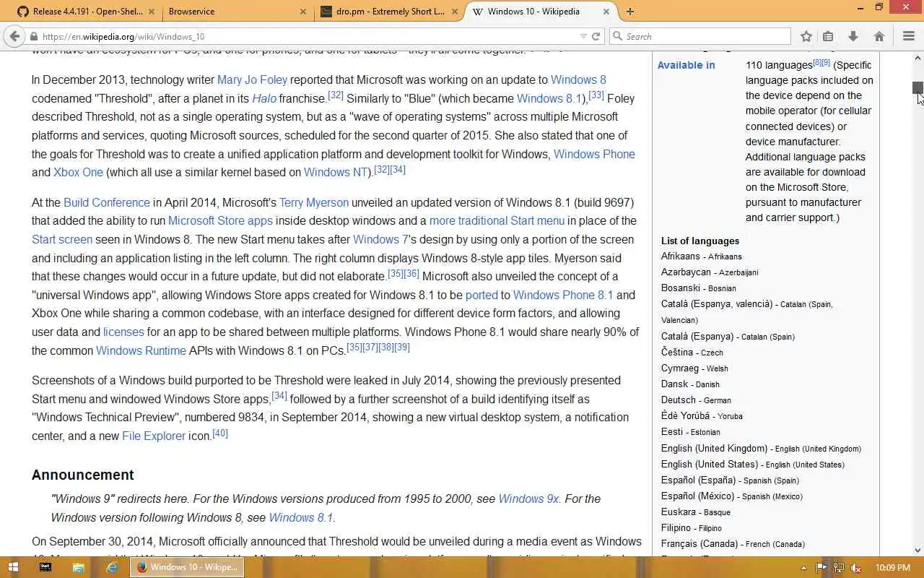Follow the Halo franchise link
The height and width of the screenshot is (578, 924).
click(264, 98)
